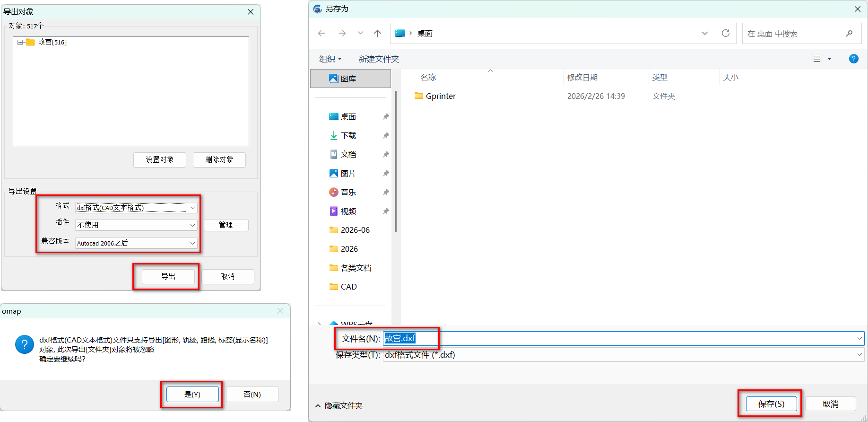Open the CAD folder in sidebar
Screen dimensions: 868x422
click(343, 287)
